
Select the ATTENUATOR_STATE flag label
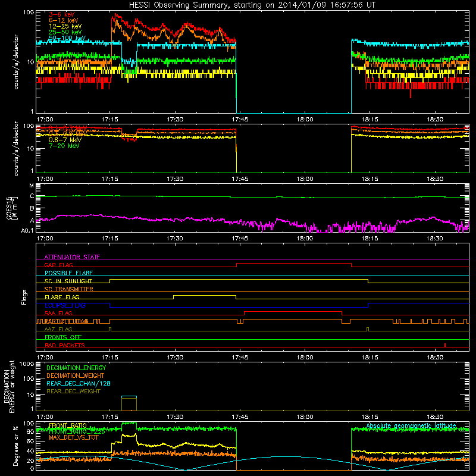click(72, 257)
